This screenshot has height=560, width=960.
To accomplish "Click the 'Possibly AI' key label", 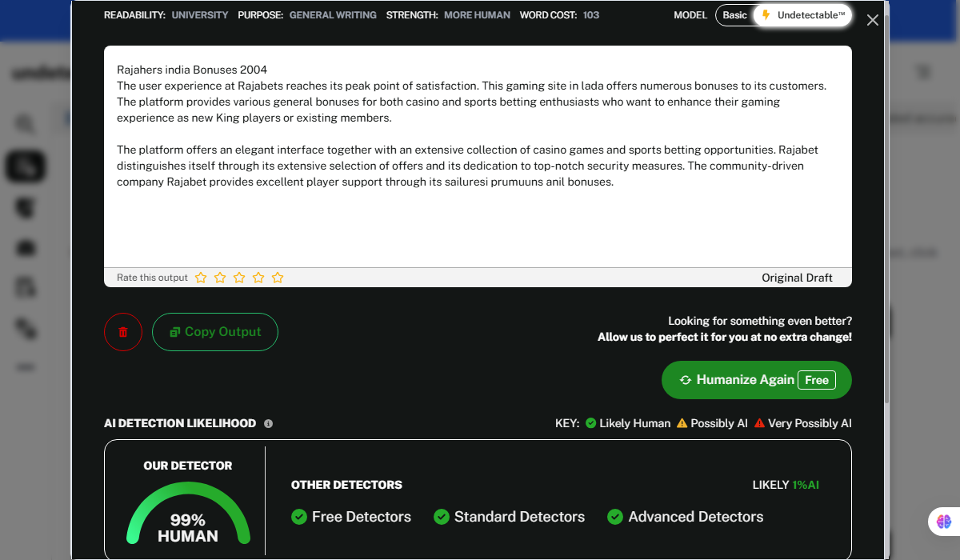I will point(719,423).
